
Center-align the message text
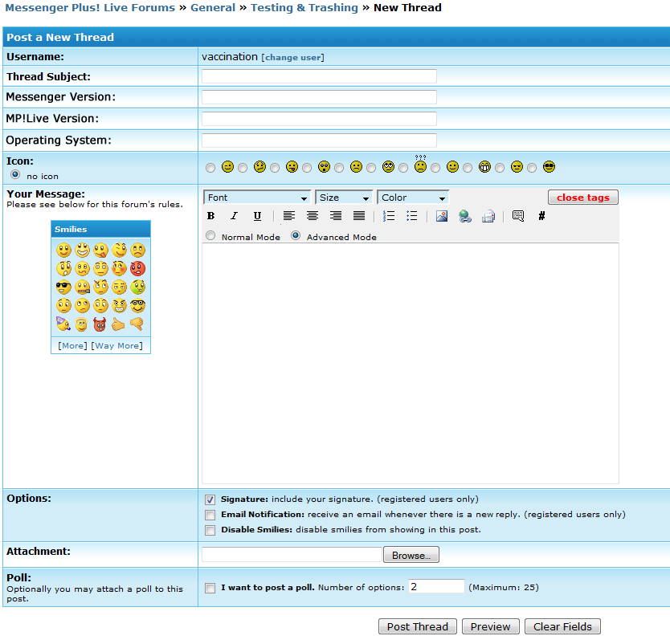coord(313,216)
